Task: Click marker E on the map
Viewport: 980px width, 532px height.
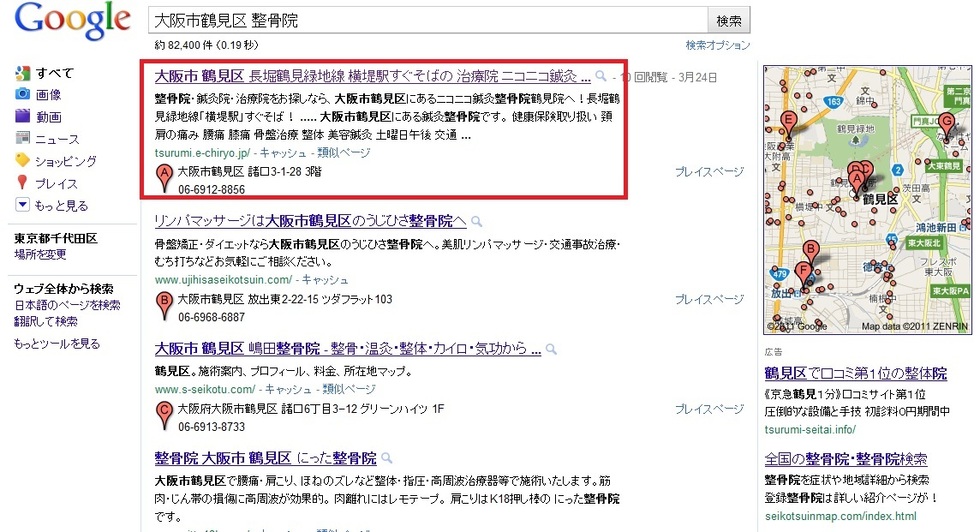Action: 789,124
